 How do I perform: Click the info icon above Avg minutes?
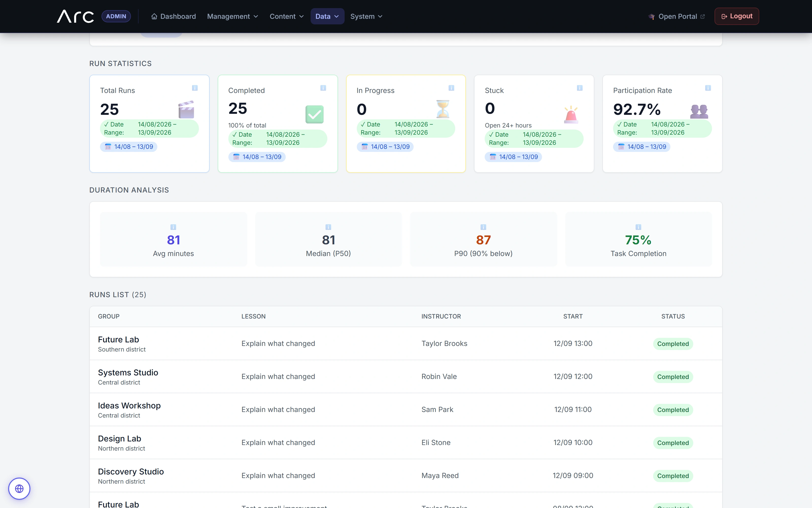(x=173, y=227)
